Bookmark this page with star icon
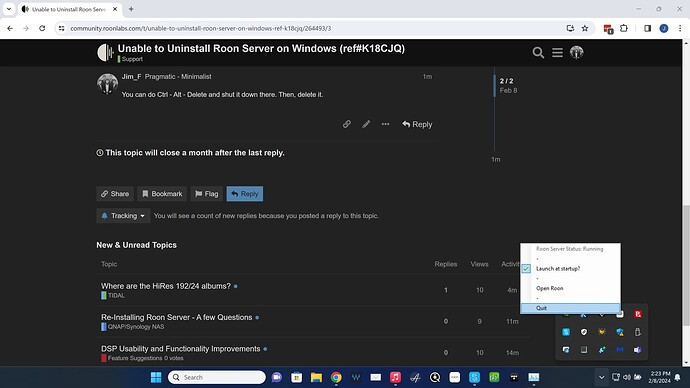Viewport: 690px width, 388px height. 585,28
